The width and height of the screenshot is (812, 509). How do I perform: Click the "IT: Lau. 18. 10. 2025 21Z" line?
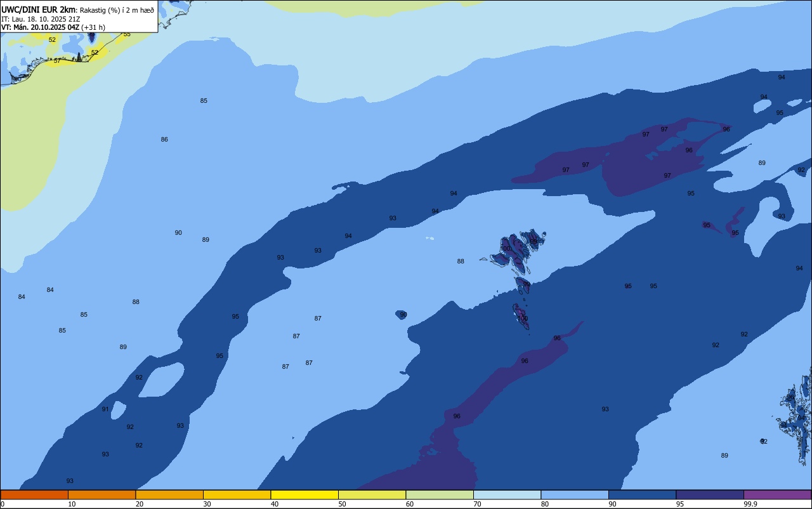coord(41,19)
